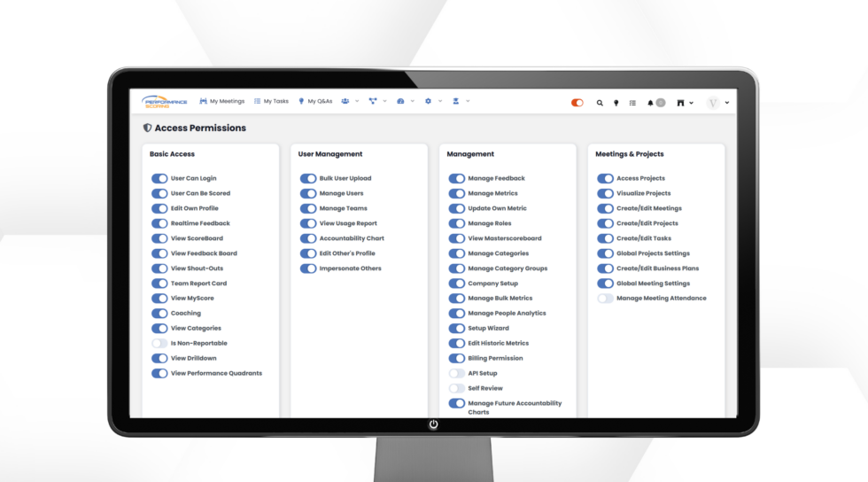This screenshot has width=868, height=482.
Task: Click the View ScoreBoard label
Action: [x=197, y=238]
